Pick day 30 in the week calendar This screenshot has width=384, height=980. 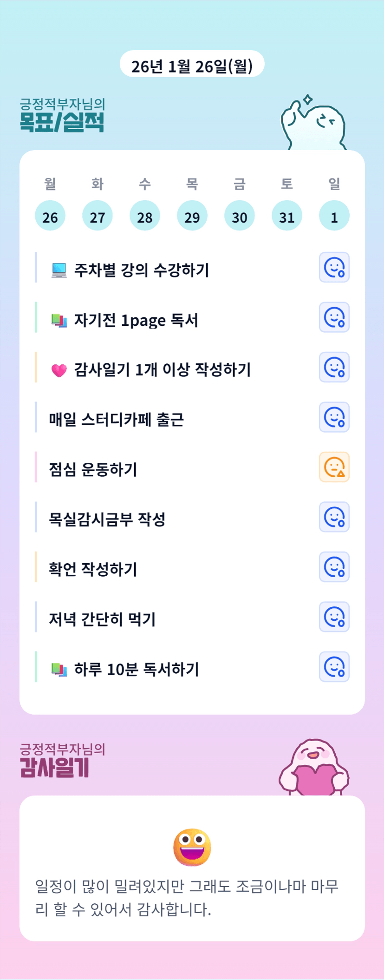240,216
